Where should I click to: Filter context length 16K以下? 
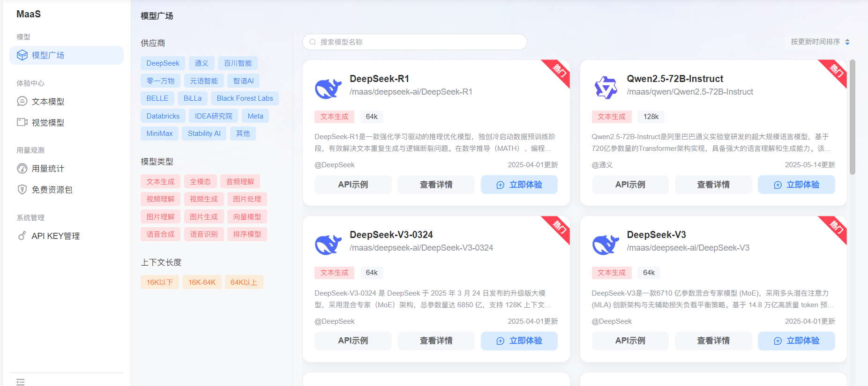click(x=160, y=282)
